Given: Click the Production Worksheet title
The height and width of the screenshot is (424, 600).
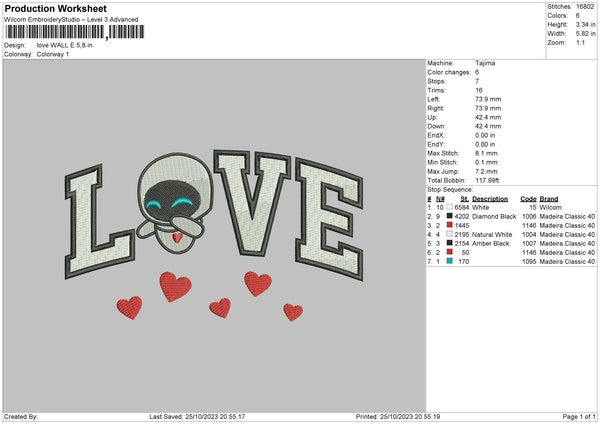Looking at the screenshot, I should click(x=57, y=9).
